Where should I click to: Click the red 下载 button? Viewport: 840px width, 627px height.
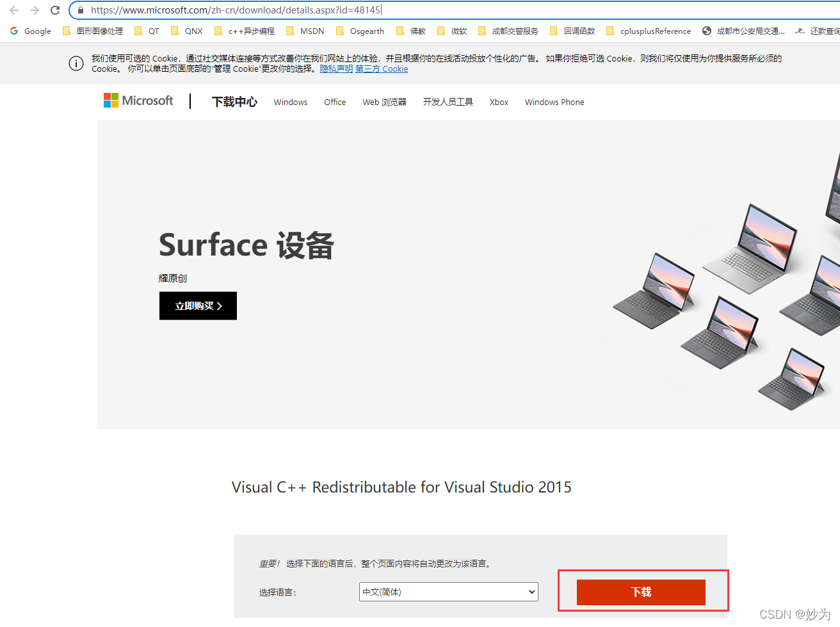point(641,592)
